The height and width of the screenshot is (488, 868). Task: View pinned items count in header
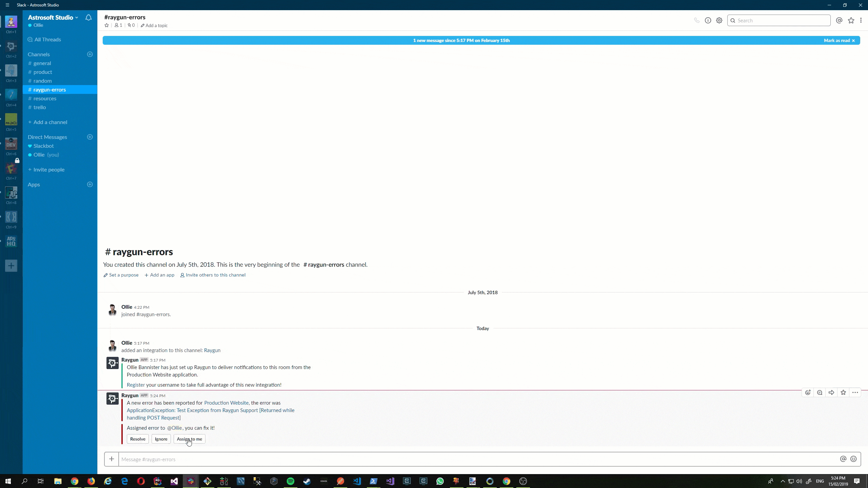131,25
